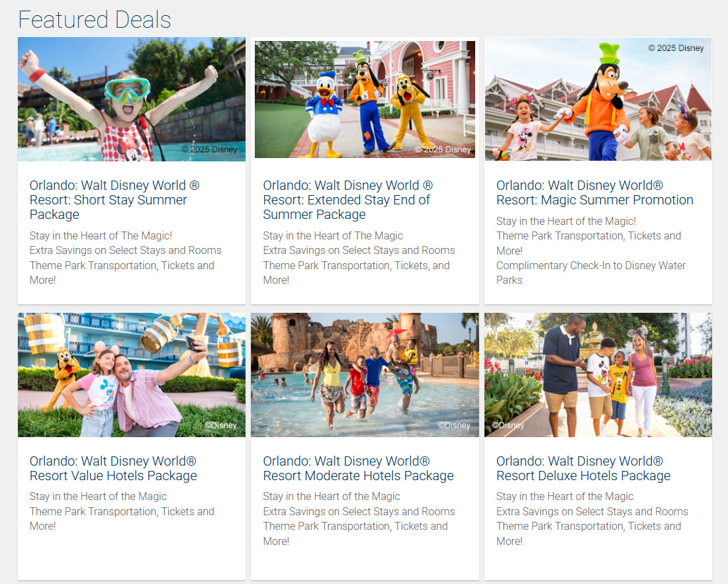Select 'Stay in the Heart of the Magic' in Moderate Hotels card
728x584 pixels.
[332, 496]
